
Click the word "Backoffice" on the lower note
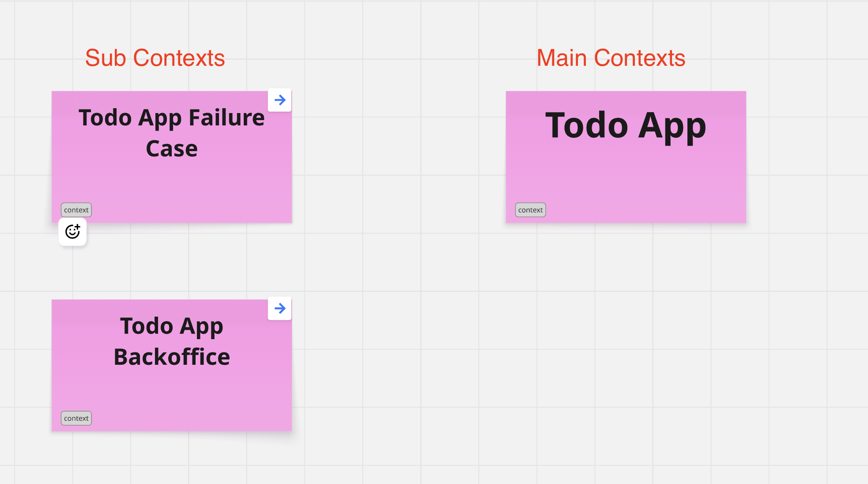[x=172, y=357]
